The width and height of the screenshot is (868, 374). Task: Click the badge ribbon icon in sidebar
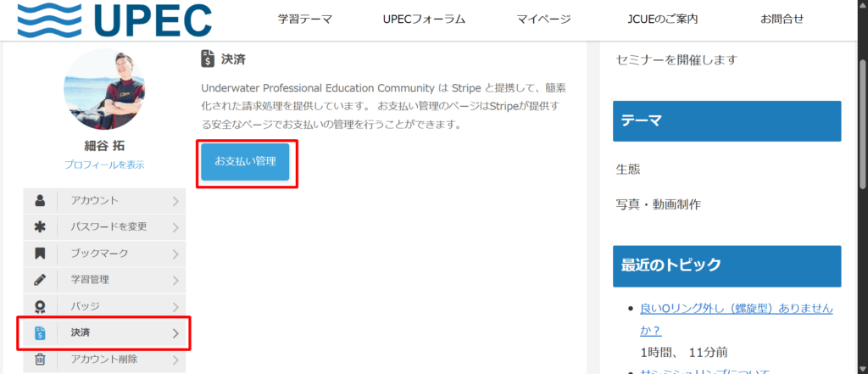point(40,306)
